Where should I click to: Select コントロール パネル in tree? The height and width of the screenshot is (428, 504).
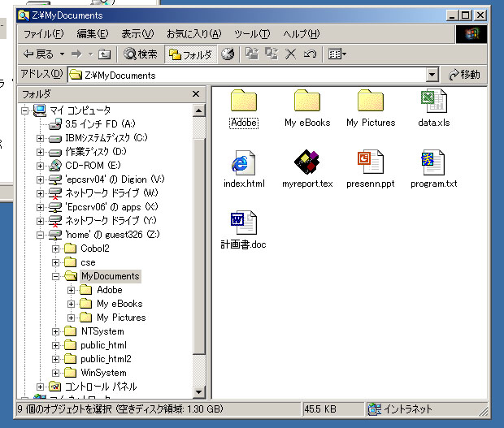[x=101, y=387]
